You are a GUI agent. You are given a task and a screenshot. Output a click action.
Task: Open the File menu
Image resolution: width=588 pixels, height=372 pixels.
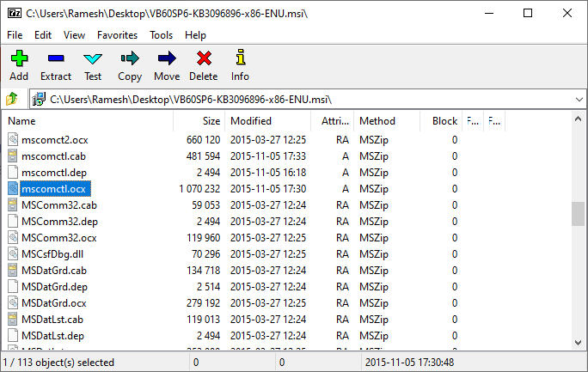tap(15, 35)
